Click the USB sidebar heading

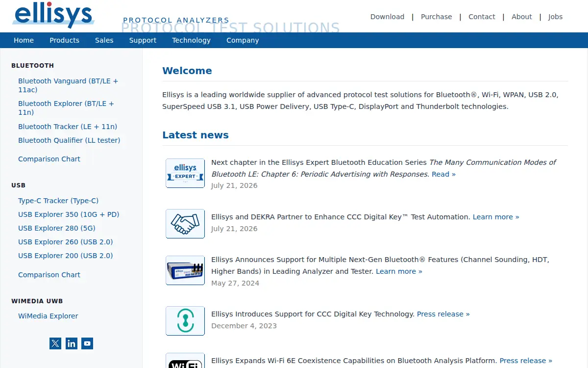[x=18, y=185]
